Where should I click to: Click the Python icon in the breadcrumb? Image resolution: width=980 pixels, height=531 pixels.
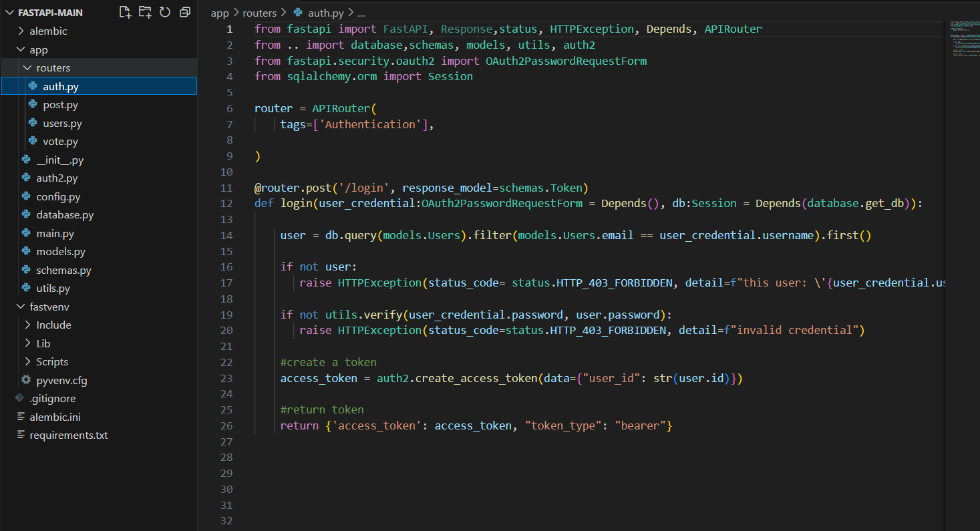[298, 13]
